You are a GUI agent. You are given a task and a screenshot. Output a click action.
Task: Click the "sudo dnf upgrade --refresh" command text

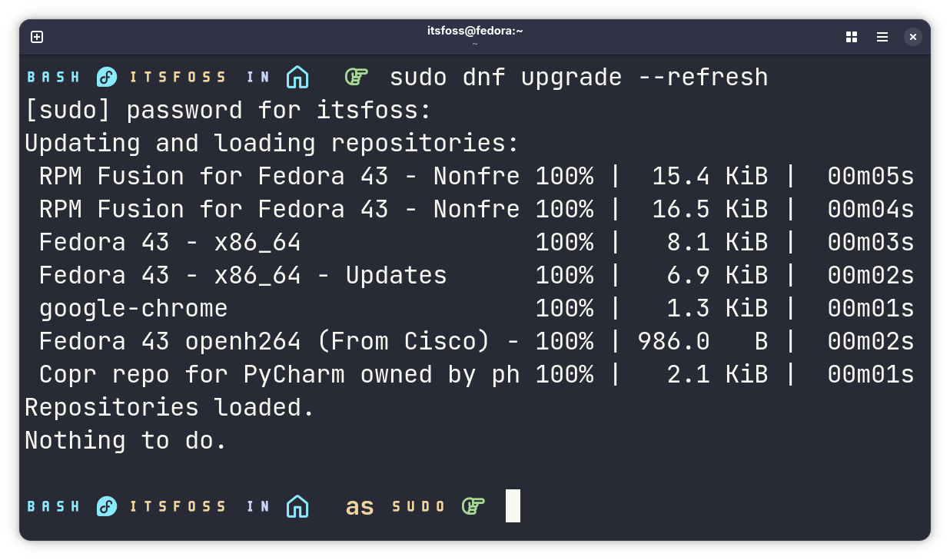579,78
